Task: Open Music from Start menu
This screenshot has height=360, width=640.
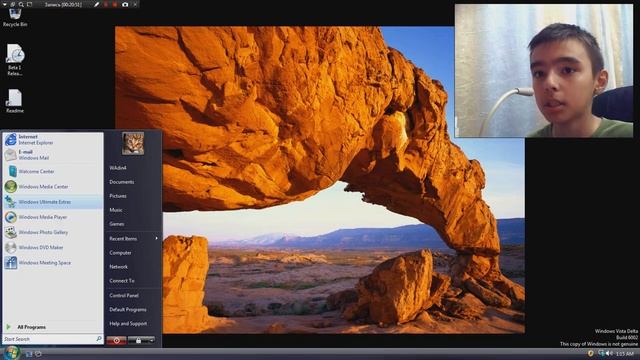Action: click(x=116, y=210)
